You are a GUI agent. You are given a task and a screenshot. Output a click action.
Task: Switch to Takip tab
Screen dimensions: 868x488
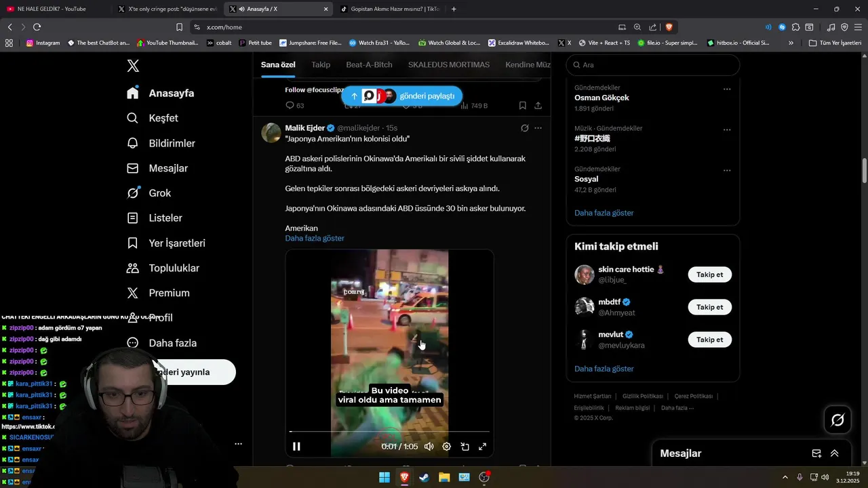(321, 64)
